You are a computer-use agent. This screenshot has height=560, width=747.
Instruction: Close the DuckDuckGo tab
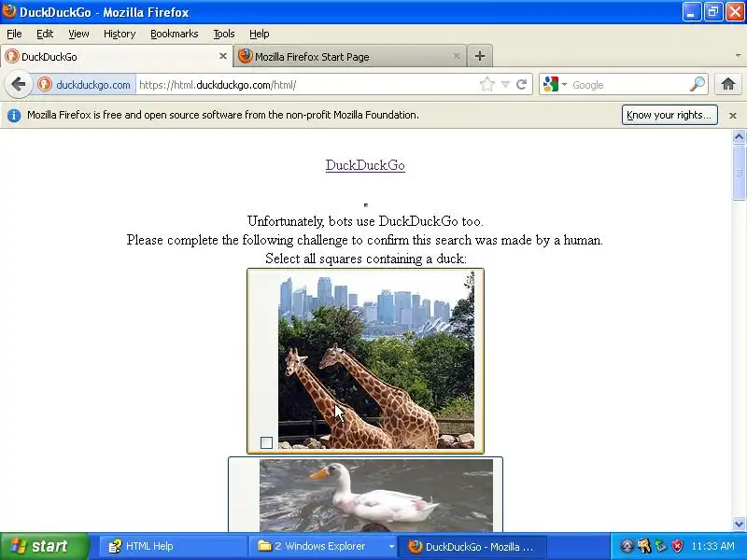point(222,56)
